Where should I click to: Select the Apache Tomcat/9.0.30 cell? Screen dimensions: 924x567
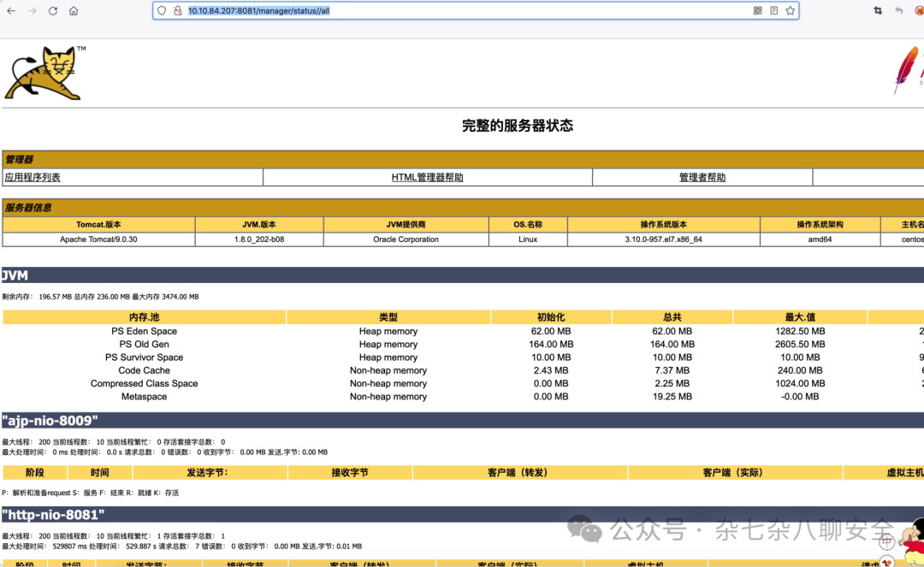(x=98, y=239)
